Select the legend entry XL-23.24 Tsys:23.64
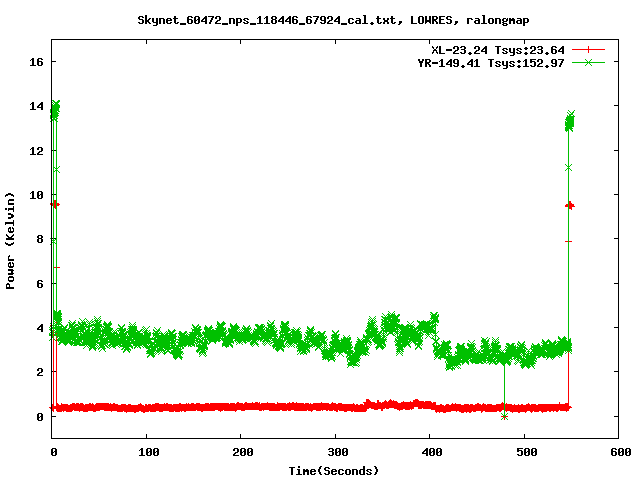640x480 pixels. pyautogui.click(x=498, y=50)
